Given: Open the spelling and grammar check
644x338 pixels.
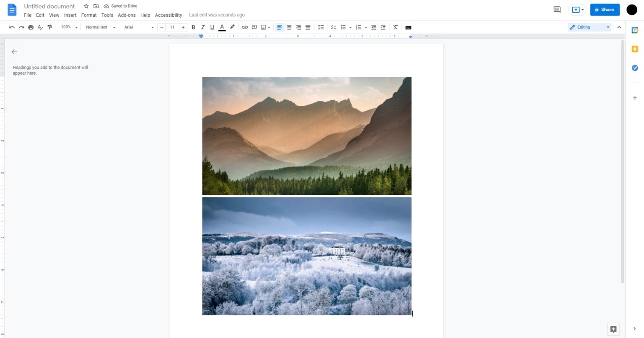Looking at the screenshot, I should point(40,27).
